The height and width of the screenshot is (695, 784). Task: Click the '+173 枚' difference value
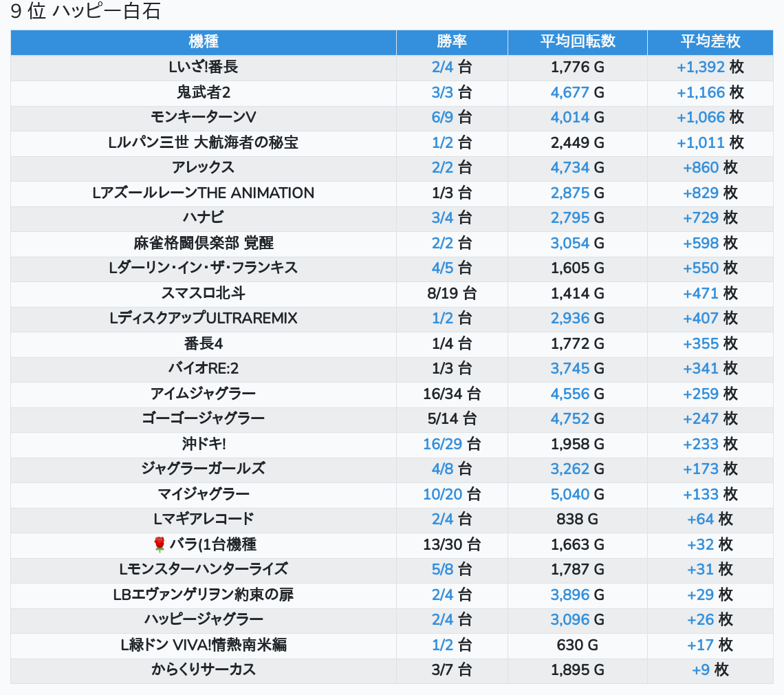(710, 469)
